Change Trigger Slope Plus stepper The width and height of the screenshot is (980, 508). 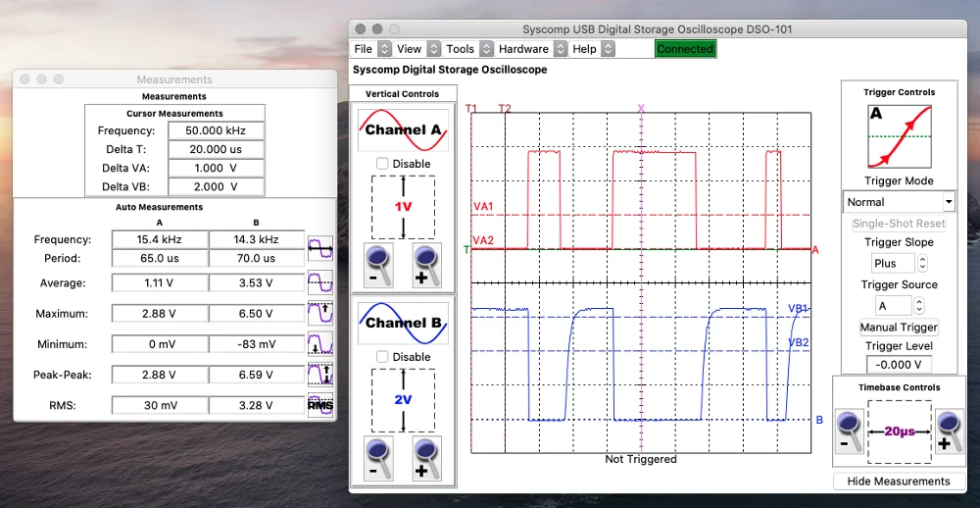point(922,264)
